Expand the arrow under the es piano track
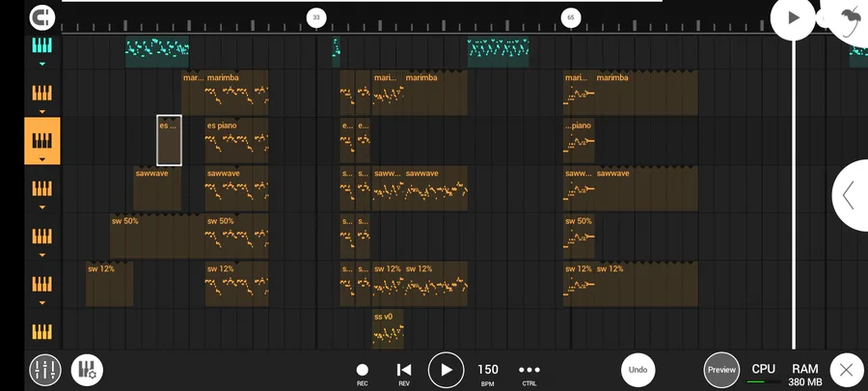The image size is (868, 391). pyautogui.click(x=42, y=159)
